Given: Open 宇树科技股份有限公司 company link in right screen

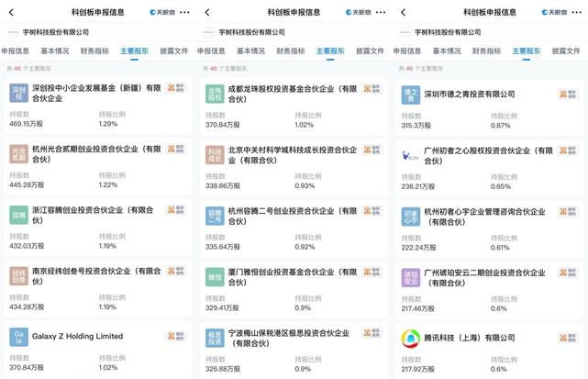Looking at the screenshot, I should click(x=448, y=33).
